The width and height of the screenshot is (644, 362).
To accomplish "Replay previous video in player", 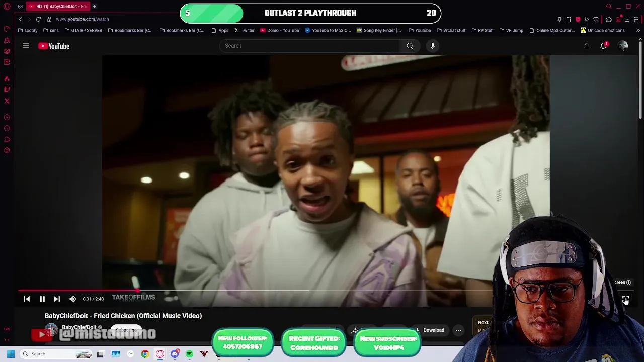I will [x=27, y=299].
